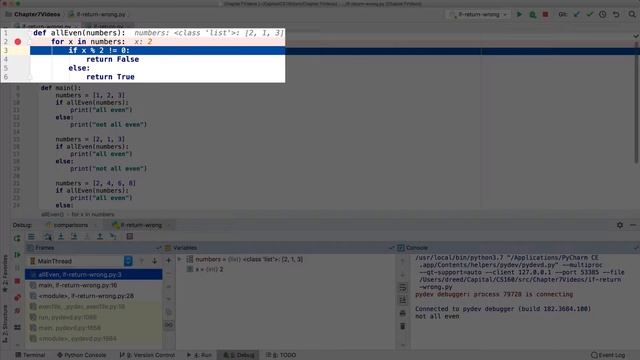Click the Rerun icon in debug panel
640x360 pixels.
(17, 238)
